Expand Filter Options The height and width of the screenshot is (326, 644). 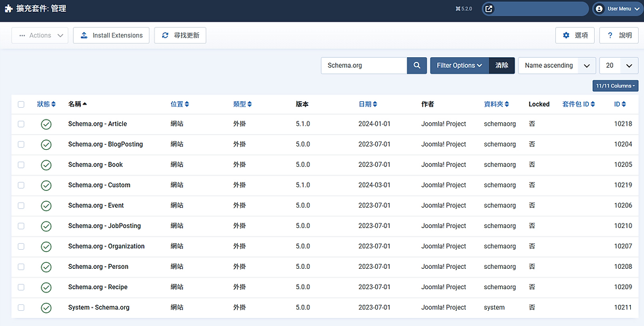pyautogui.click(x=459, y=65)
